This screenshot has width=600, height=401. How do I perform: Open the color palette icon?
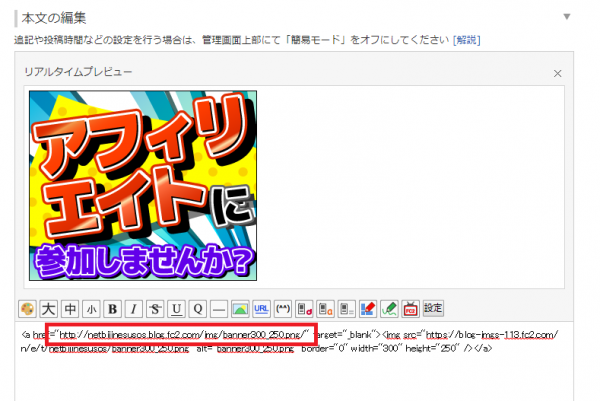(27, 307)
